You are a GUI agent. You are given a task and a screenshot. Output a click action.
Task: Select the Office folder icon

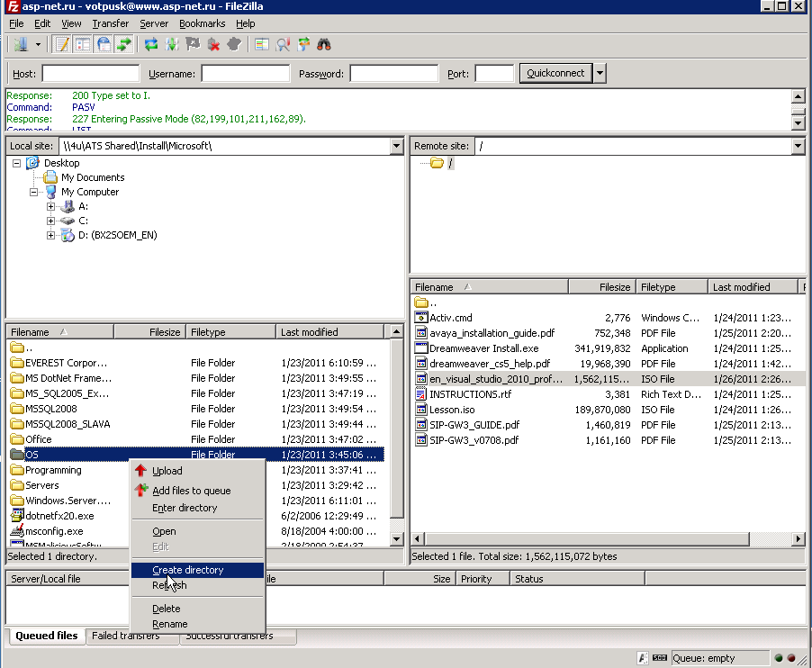point(17,439)
